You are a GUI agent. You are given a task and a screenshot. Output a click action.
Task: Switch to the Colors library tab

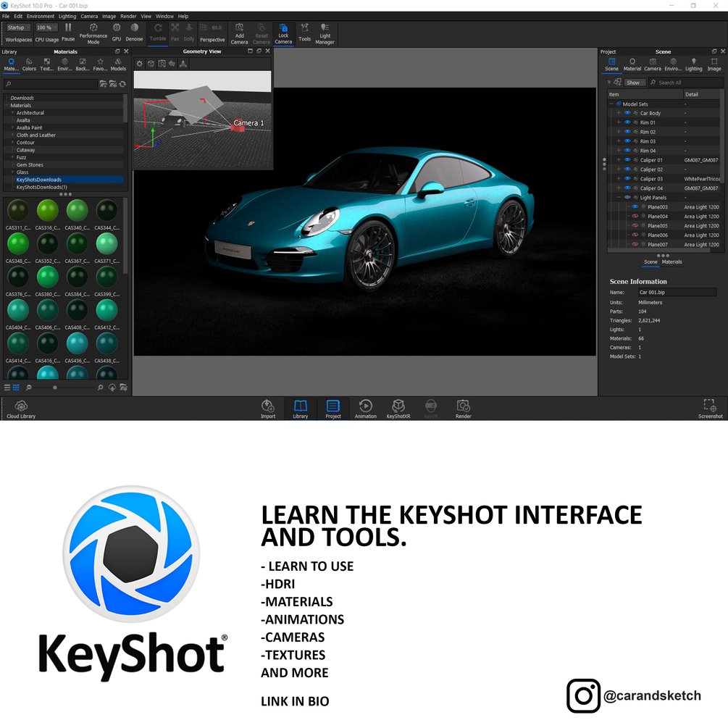click(29, 64)
